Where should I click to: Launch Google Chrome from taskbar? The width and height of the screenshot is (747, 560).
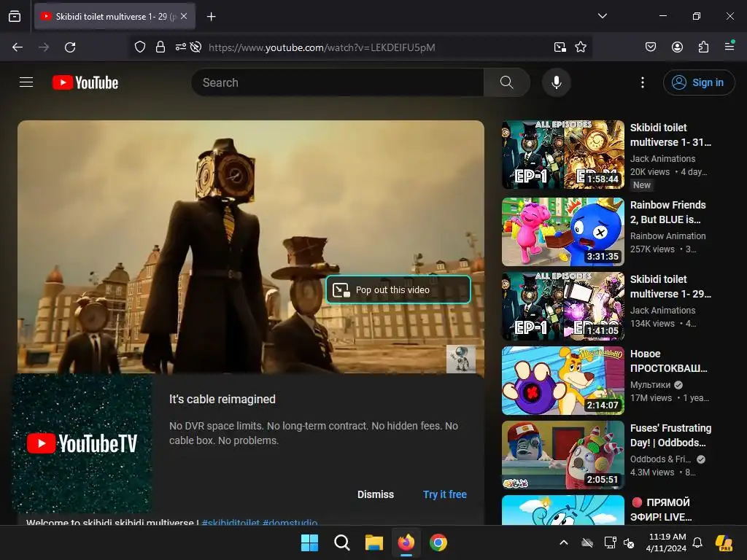coord(438,542)
